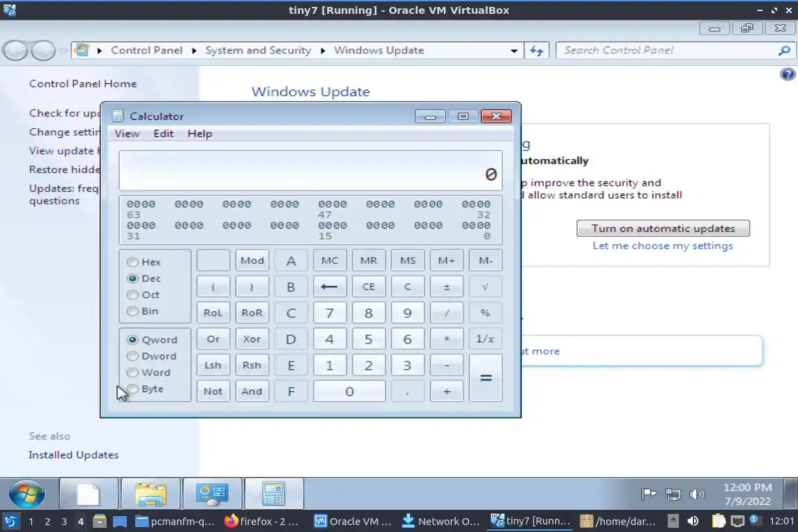Select the Bin radio button
798x532 pixels.
pos(133,311)
